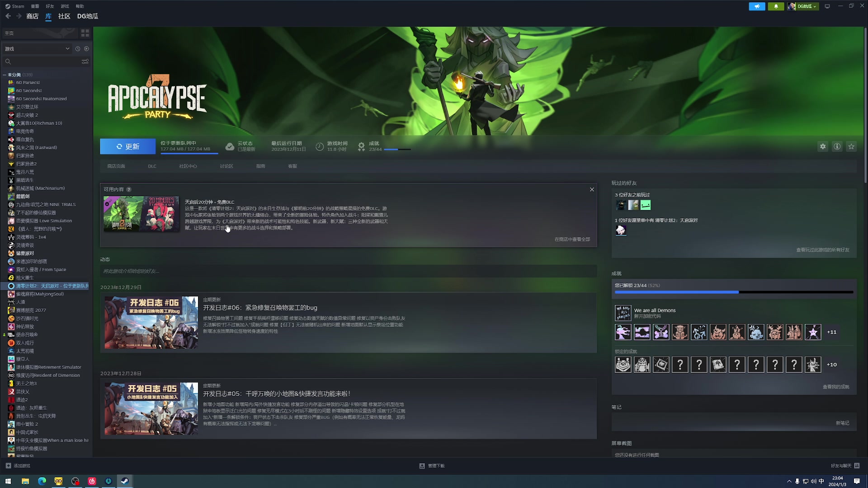Go forward with the right arrow
Viewport: 868px width, 488px height.
pos(19,16)
